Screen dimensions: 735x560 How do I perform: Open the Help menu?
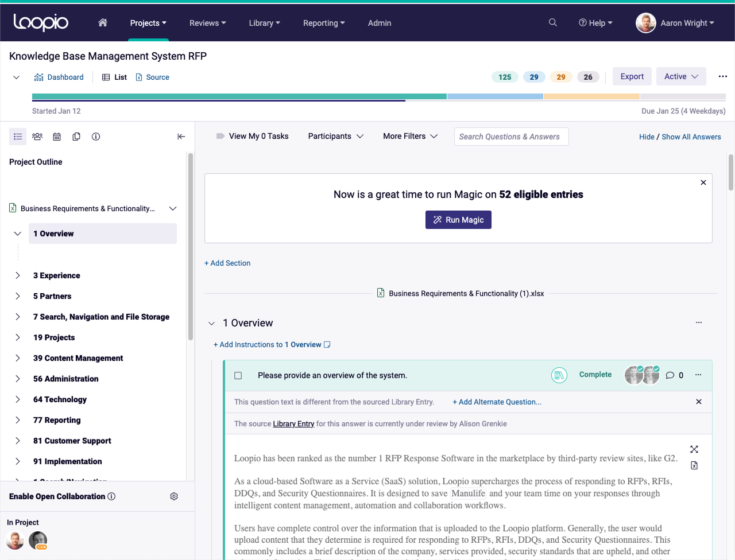596,23
